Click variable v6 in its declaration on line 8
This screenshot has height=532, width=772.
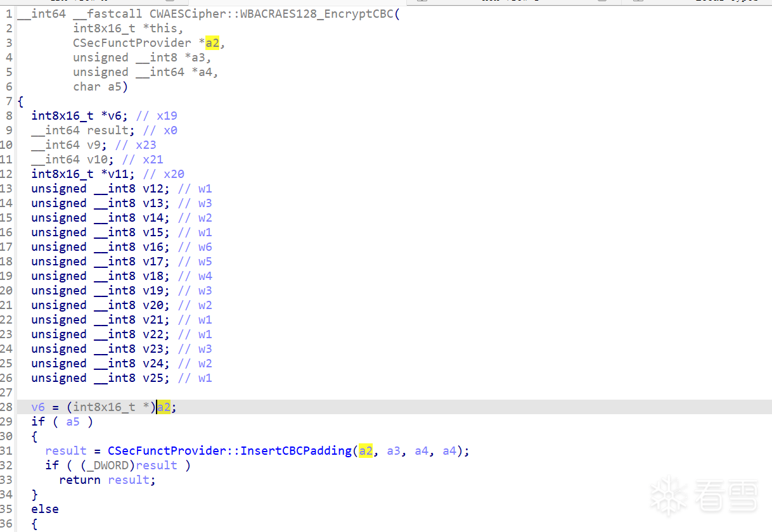tap(115, 115)
